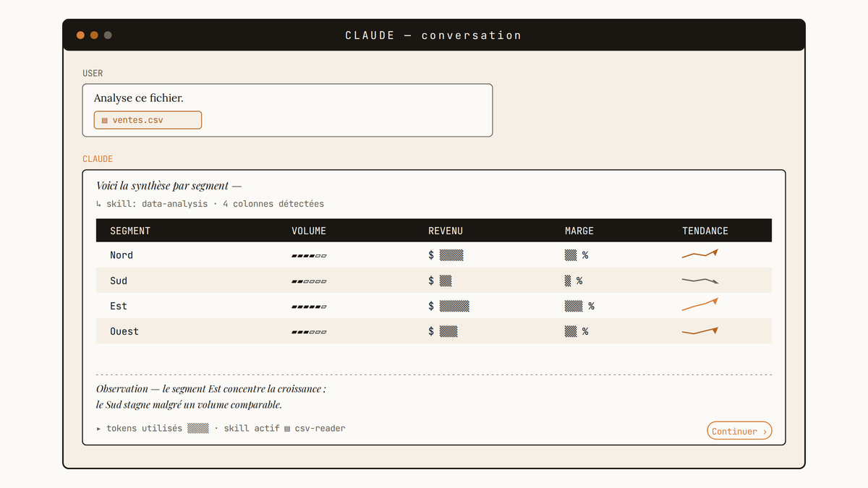Click the Sud revenue value
The image size is (868, 488).
pos(440,281)
